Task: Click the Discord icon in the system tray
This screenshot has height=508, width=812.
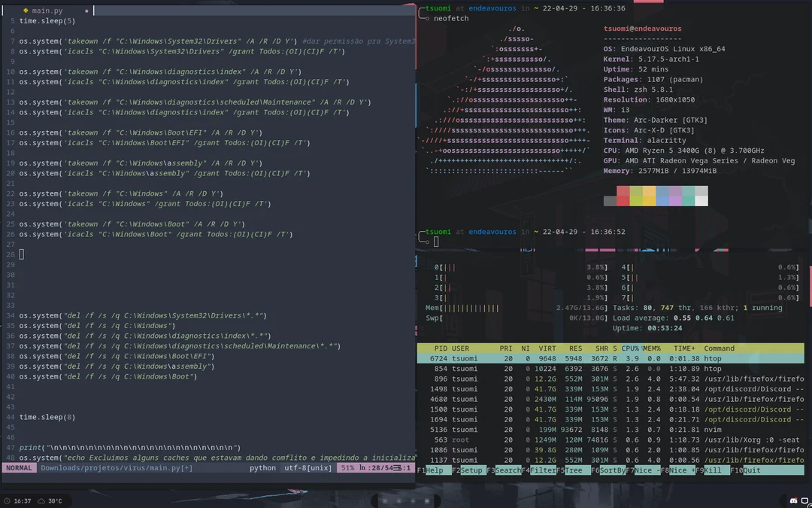Action: (x=793, y=500)
